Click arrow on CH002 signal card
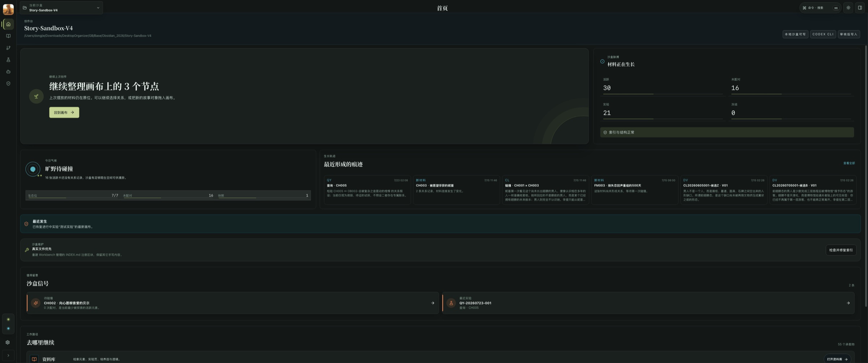The width and height of the screenshot is (868, 363). pos(433,303)
